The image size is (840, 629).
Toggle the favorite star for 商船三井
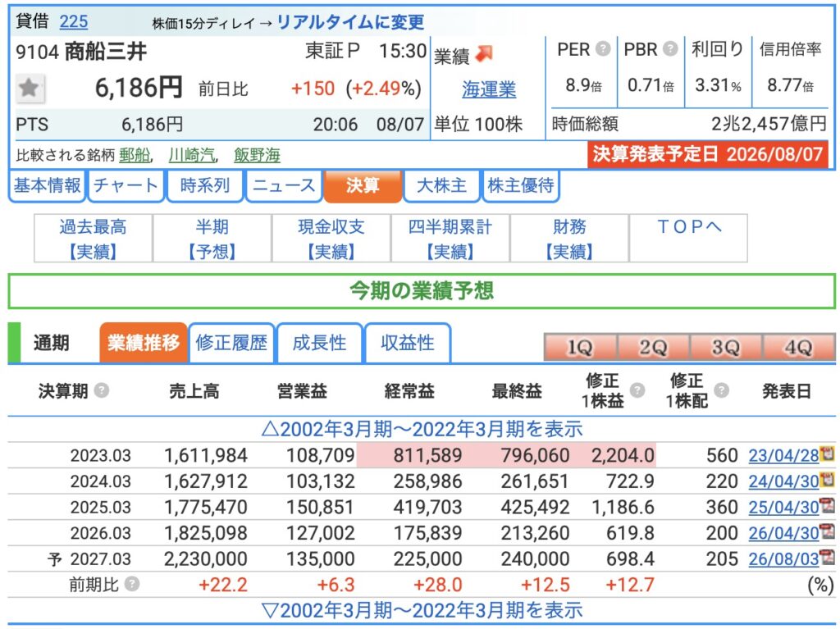(30, 88)
